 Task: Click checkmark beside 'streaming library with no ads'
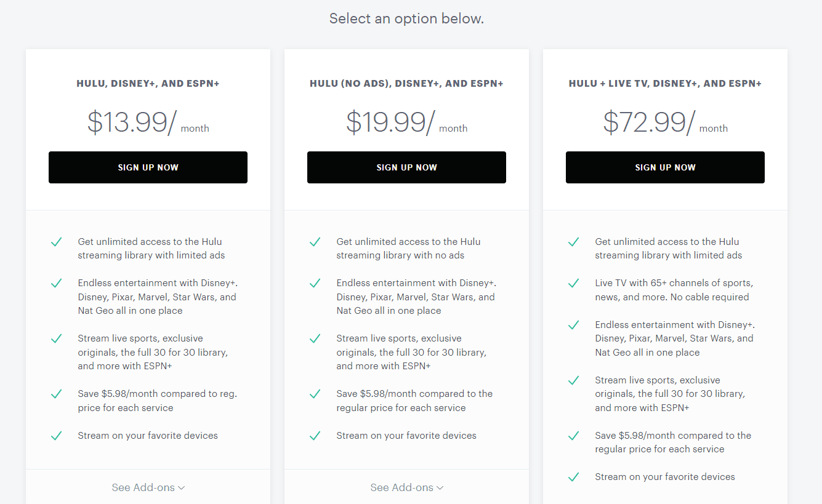pos(315,242)
